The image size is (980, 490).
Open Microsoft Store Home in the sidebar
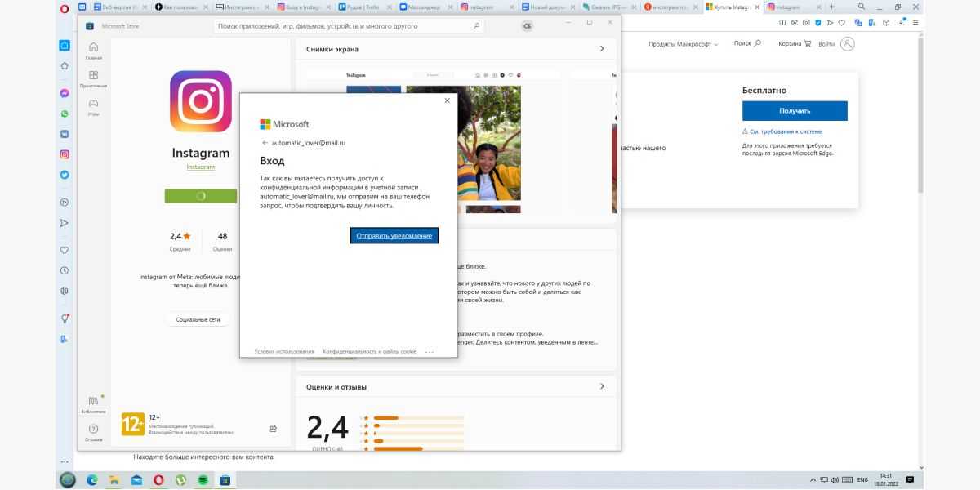click(94, 51)
